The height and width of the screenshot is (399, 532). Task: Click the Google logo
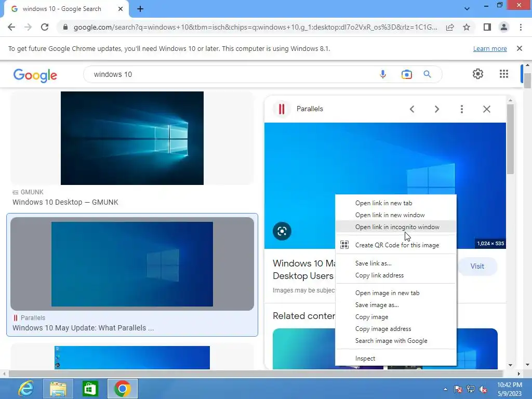click(x=35, y=75)
